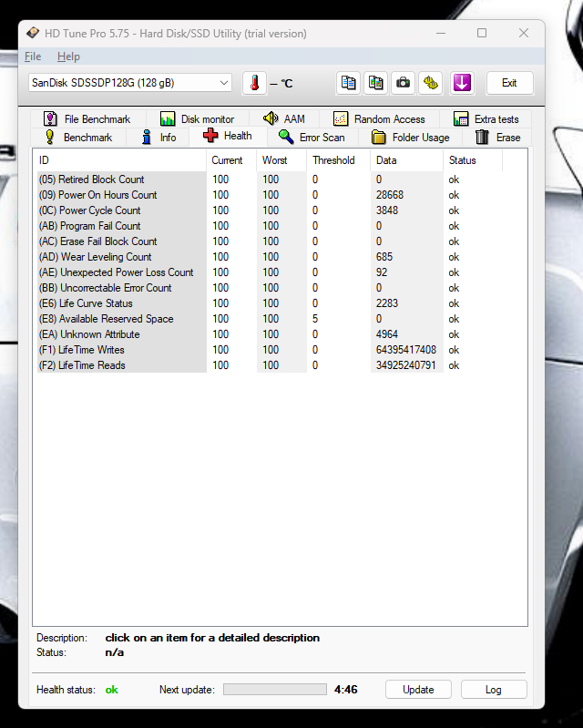This screenshot has width=583, height=728.
Task: Open the Folder Usage tab
Action: 410,138
